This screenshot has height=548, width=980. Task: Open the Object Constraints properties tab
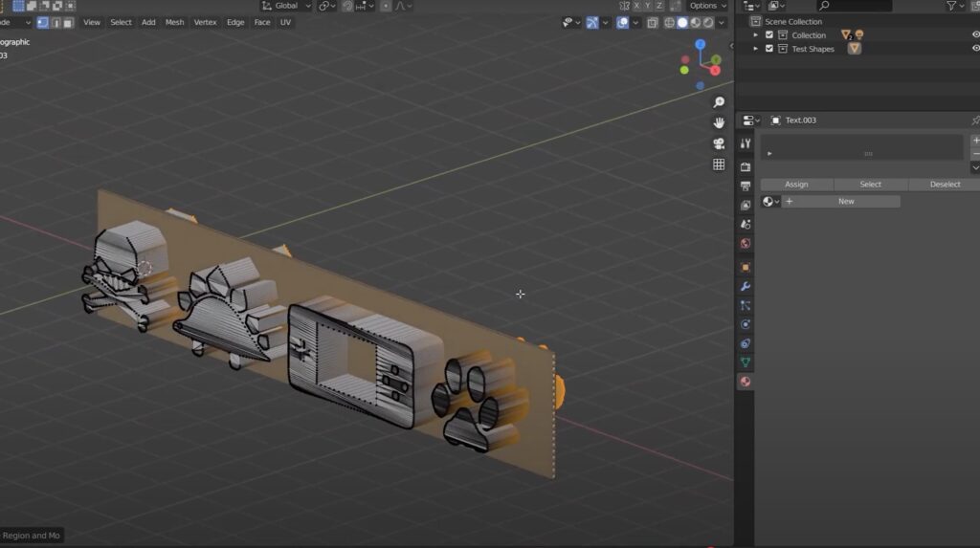click(x=745, y=343)
